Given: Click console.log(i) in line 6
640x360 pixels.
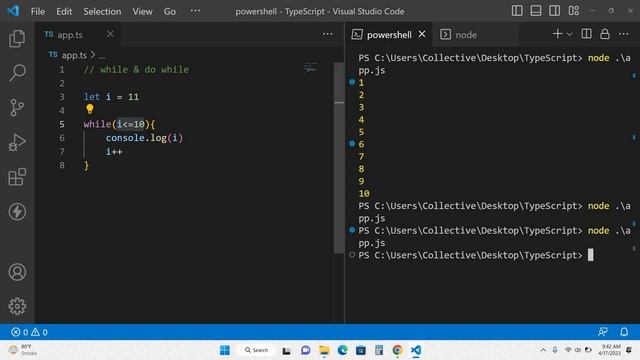Looking at the screenshot, I should (144, 138).
